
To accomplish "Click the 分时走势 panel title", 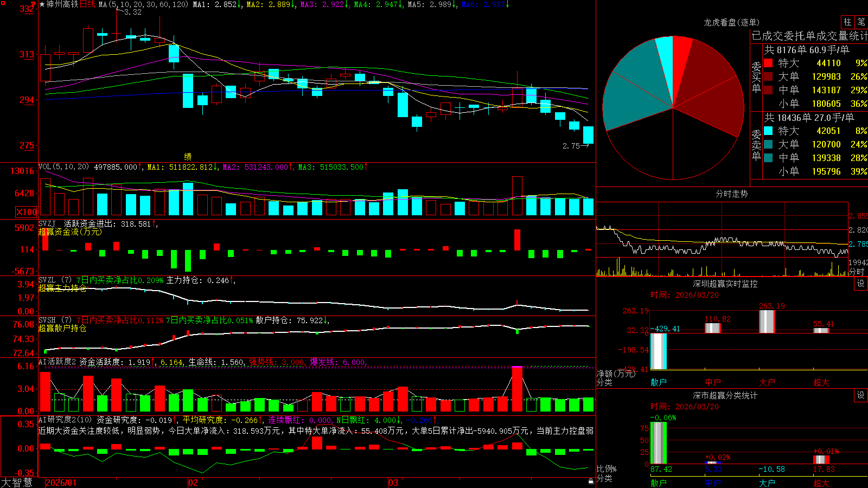I will click(731, 194).
